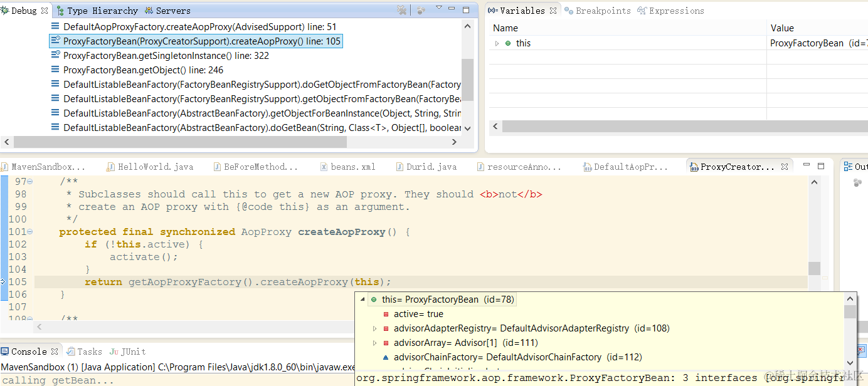Click the Variables horizontal scroll-left arrow
This screenshot has height=386, width=868.
pos(495,127)
